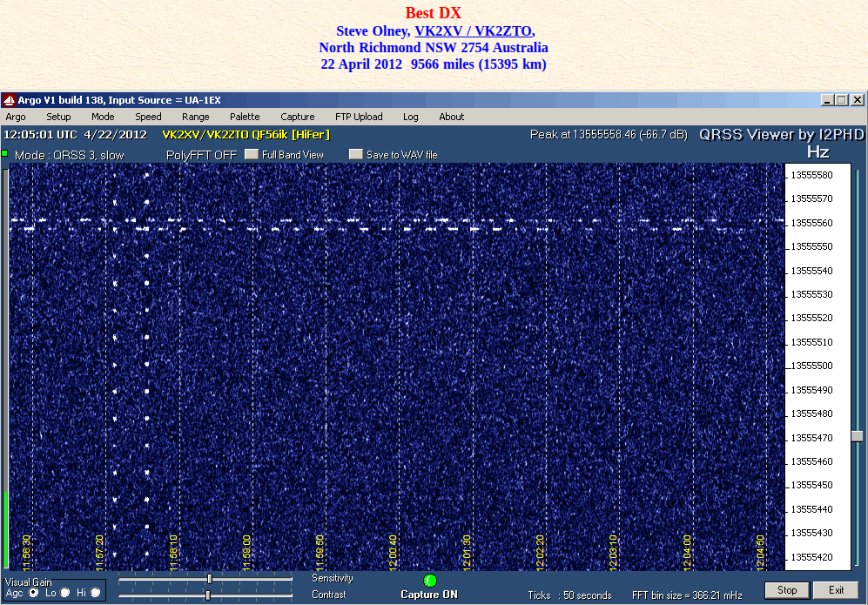The height and width of the screenshot is (605, 868).
Task: Open the Capture menu
Action: [x=297, y=117]
